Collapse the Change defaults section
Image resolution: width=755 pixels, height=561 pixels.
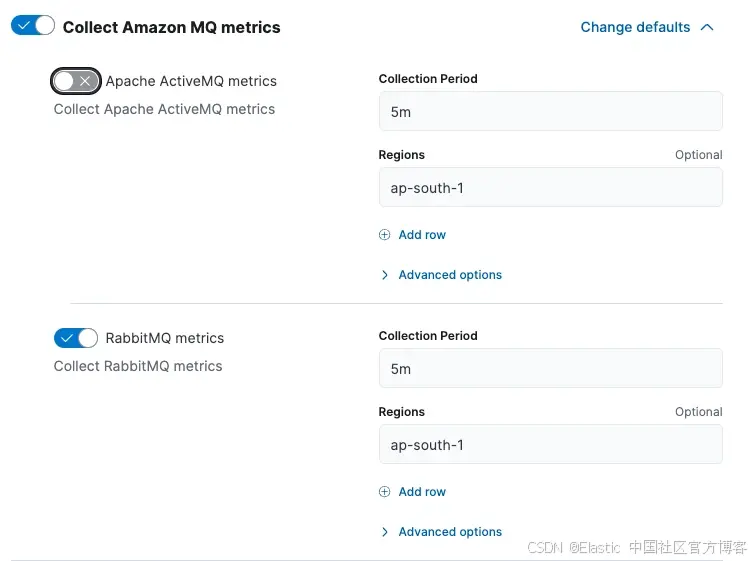coord(636,28)
